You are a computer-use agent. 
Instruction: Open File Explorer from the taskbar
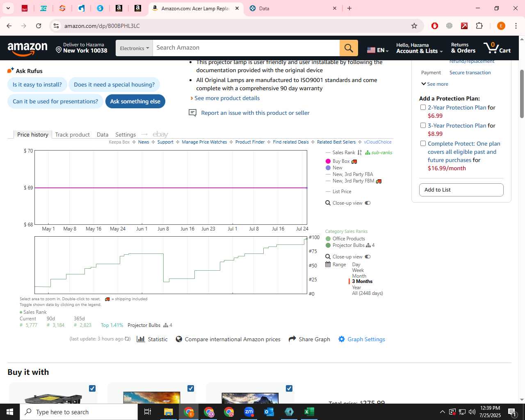click(x=169, y=412)
